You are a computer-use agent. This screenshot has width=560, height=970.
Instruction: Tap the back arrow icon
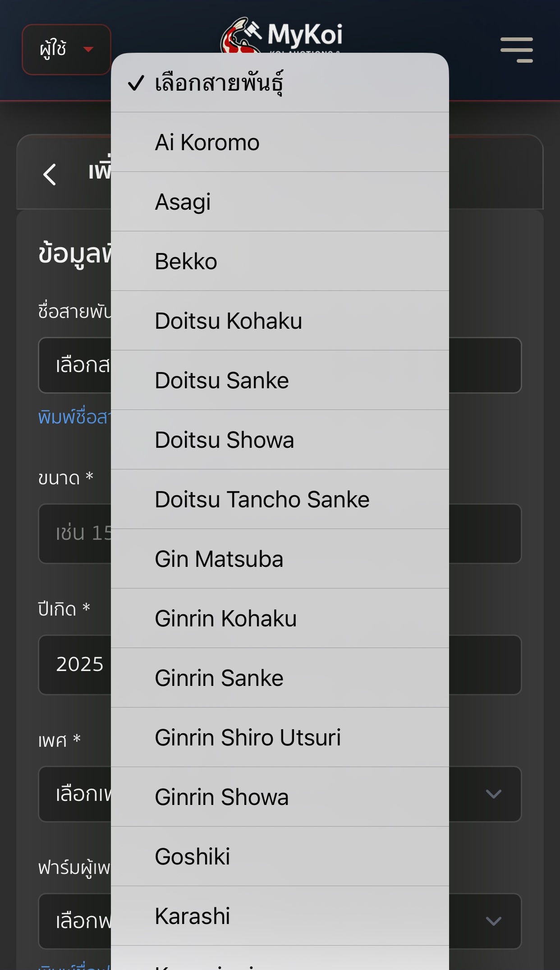click(50, 175)
